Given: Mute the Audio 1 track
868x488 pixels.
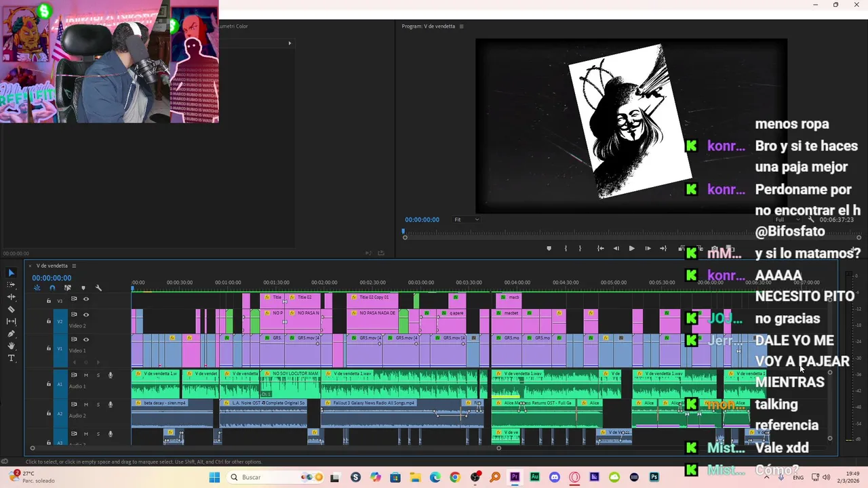Looking at the screenshot, I should tap(86, 375).
